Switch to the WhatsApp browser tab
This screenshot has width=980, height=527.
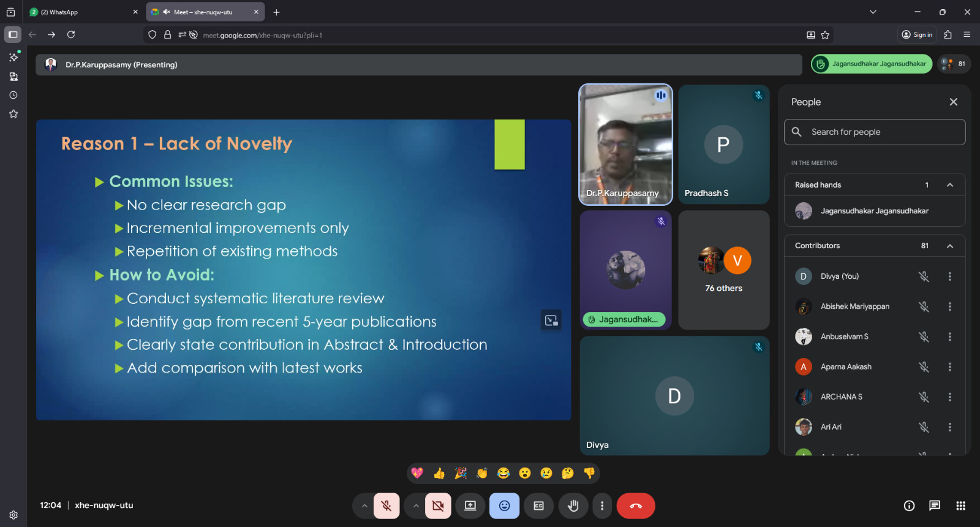coord(83,12)
